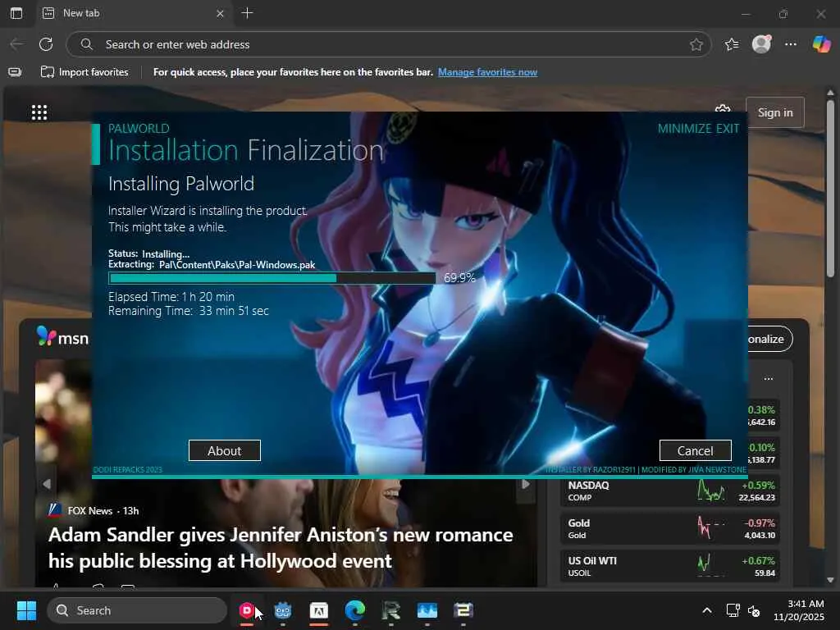This screenshot has width=840, height=630.
Task: Open the Manage favorites now link
Action: [487, 72]
